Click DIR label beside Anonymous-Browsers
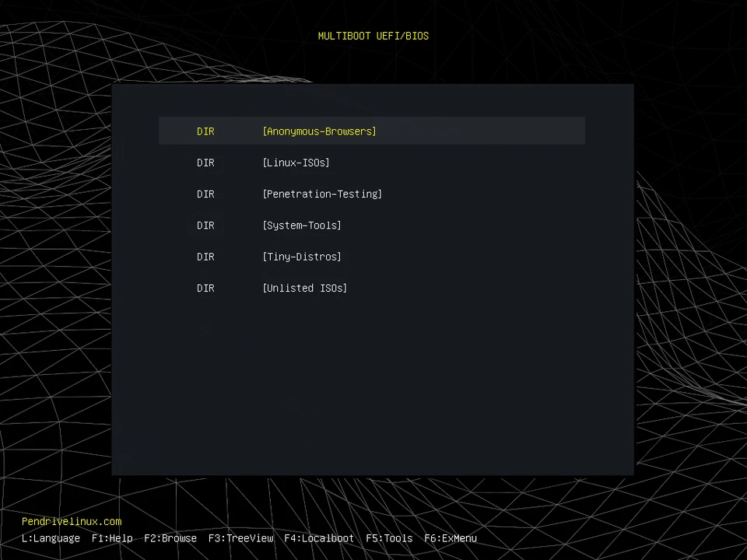This screenshot has width=747, height=560. point(205,131)
